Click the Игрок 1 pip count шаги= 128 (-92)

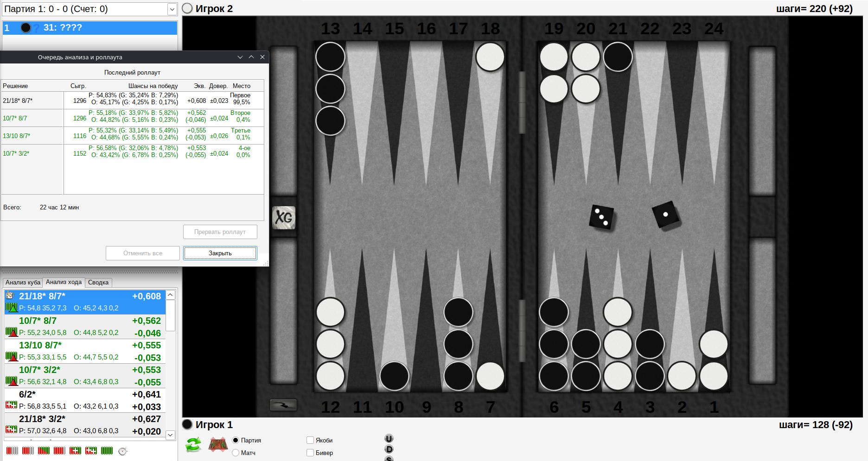(816, 425)
